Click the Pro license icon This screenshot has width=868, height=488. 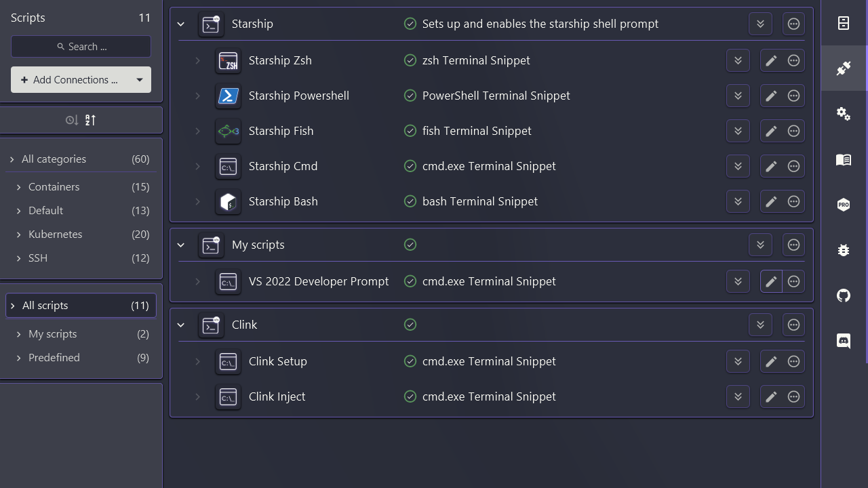(x=844, y=205)
